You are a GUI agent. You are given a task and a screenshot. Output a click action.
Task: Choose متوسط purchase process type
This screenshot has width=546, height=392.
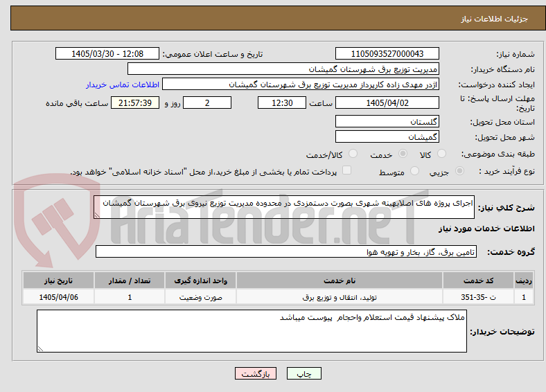[x=414, y=170]
